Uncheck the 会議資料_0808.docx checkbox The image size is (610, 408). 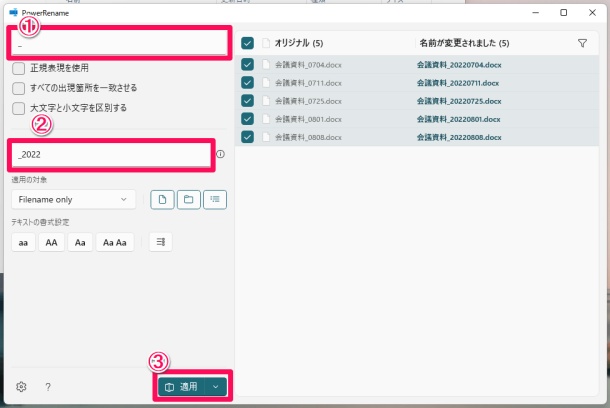pos(247,137)
